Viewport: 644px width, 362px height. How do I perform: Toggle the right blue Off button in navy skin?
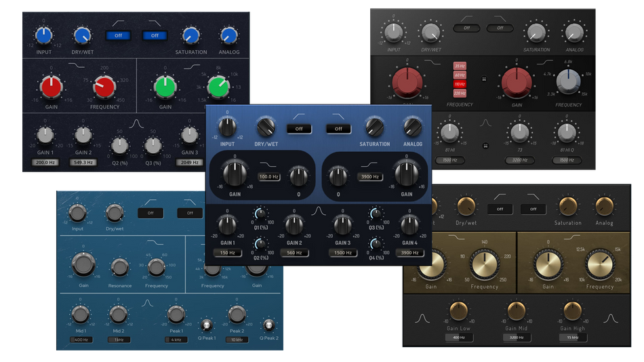[x=155, y=36]
